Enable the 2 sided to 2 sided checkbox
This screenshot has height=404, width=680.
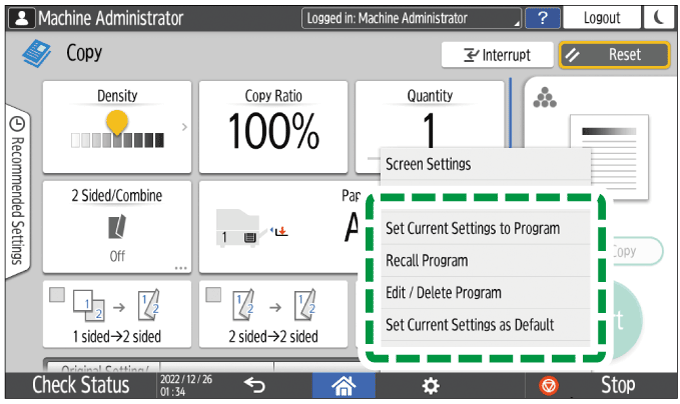(x=213, y=295)
